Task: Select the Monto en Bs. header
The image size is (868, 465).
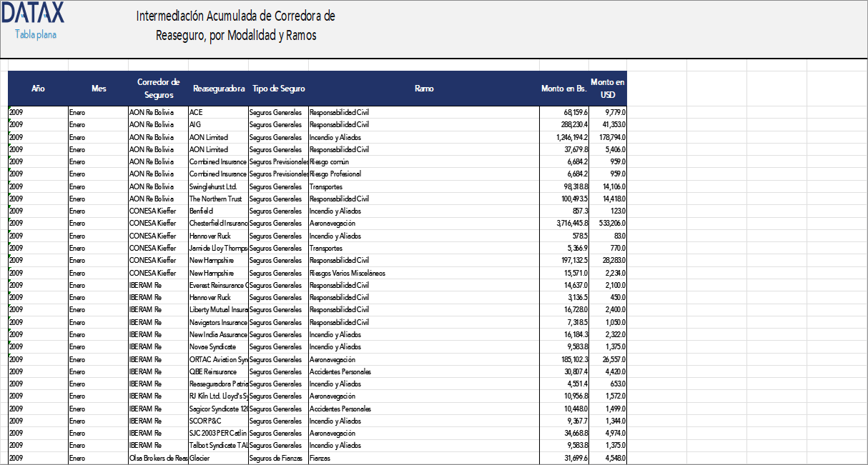Action: click(x=564, y=89)
